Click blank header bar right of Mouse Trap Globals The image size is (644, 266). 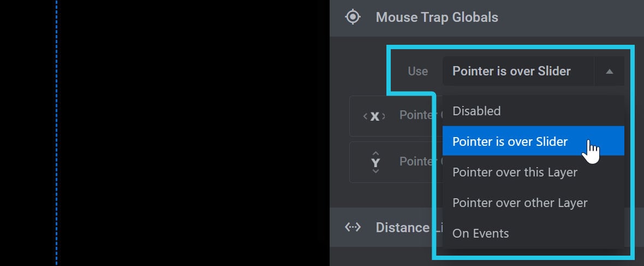[571, 17]
